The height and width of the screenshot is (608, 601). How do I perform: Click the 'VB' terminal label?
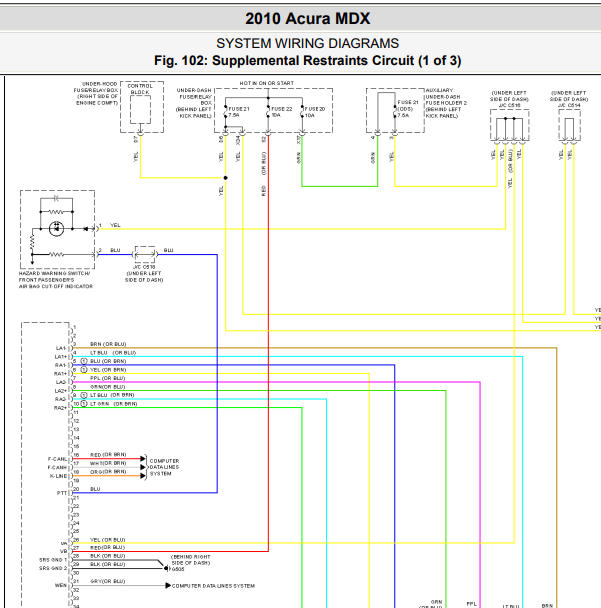[x=64, y=551]
